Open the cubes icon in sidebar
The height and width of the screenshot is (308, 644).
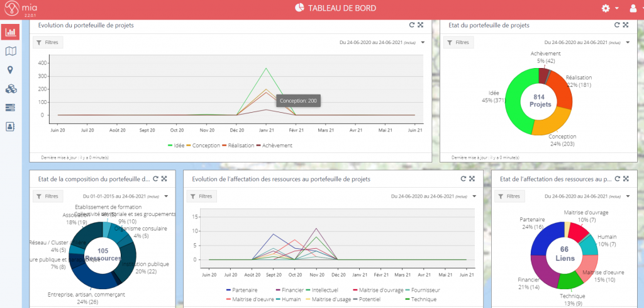10,89
